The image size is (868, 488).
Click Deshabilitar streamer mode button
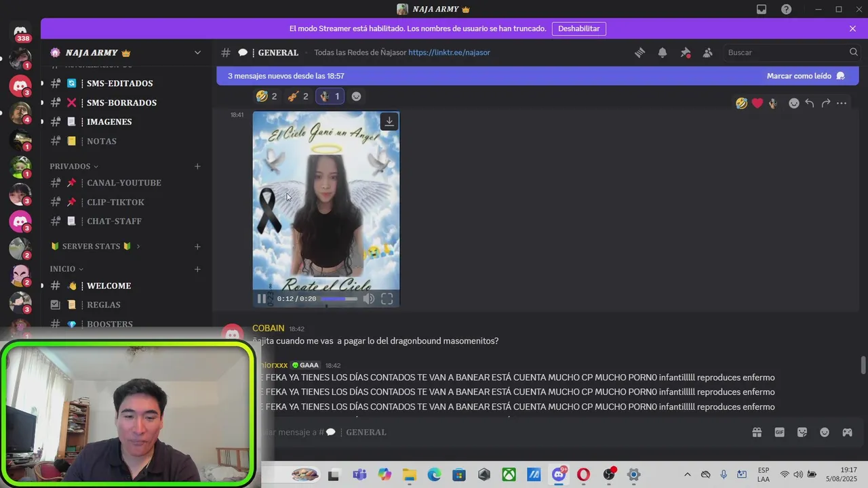point(578,28)
